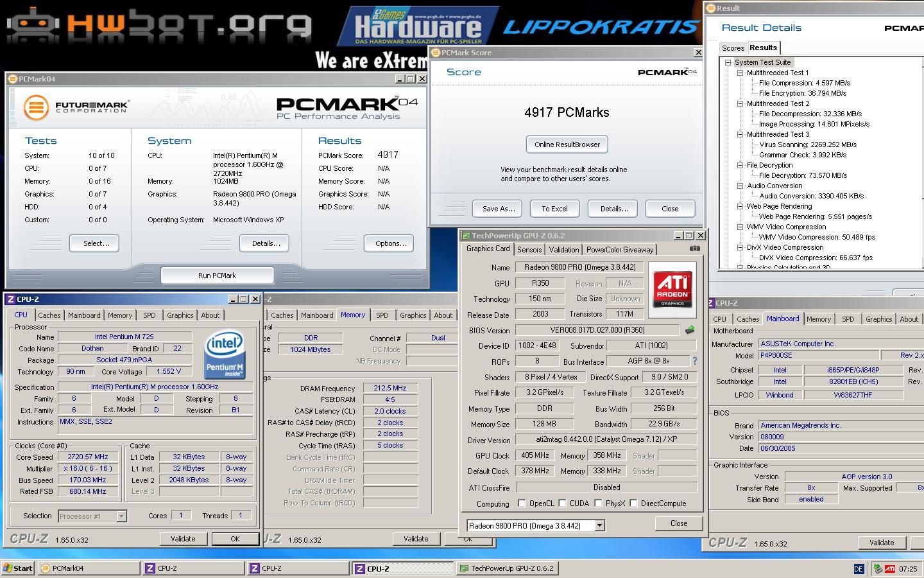Open the Windows Start button
Image resolution: width=924 pixels, height=578 pixels.
17,568
